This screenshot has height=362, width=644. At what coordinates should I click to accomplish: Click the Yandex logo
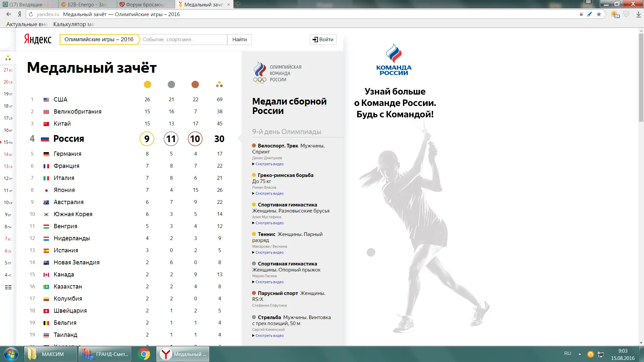click(x=38, y=39)
